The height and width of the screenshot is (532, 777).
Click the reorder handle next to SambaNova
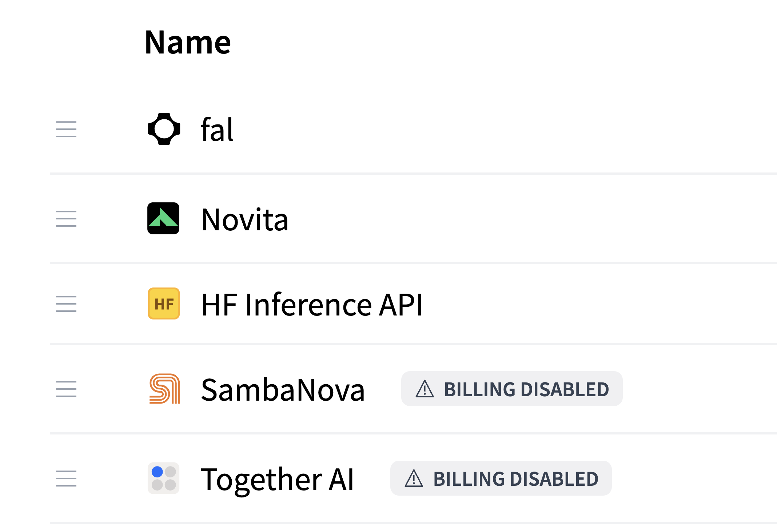tap(66, 389)
